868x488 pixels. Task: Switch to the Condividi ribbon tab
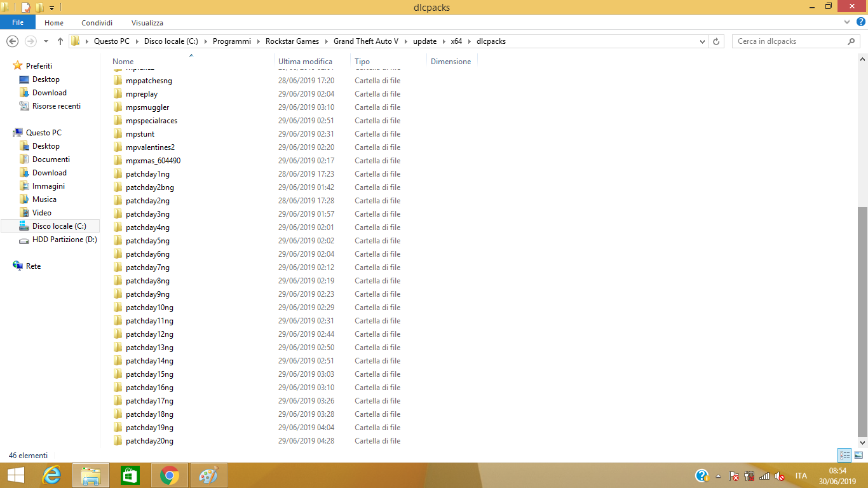(x=97, y=23)
